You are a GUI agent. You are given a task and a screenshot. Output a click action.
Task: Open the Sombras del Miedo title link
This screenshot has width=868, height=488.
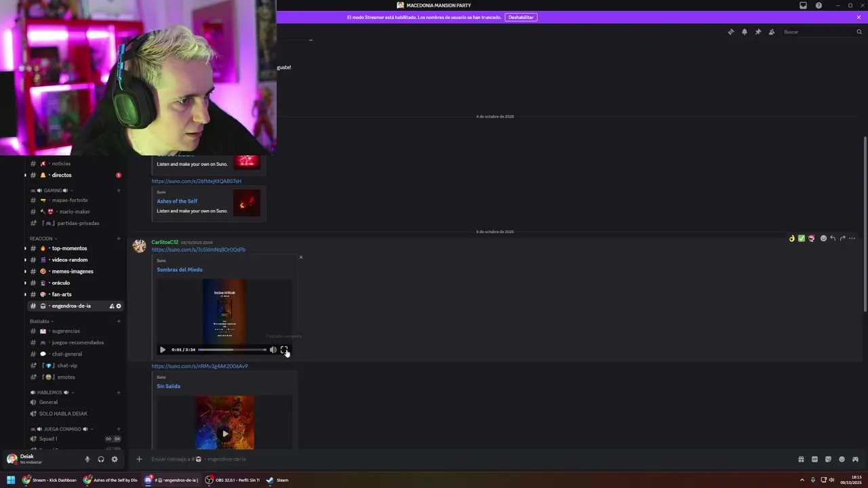(180, 270)
